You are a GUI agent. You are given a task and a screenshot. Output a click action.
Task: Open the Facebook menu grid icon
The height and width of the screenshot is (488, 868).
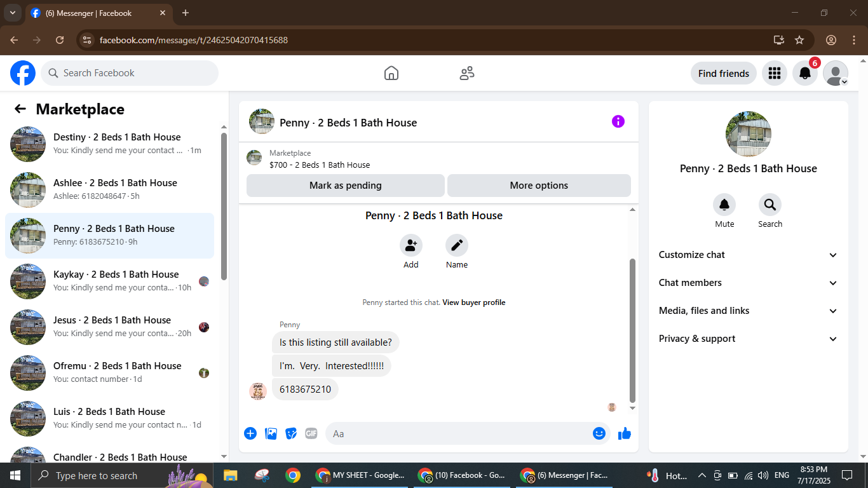774,73
